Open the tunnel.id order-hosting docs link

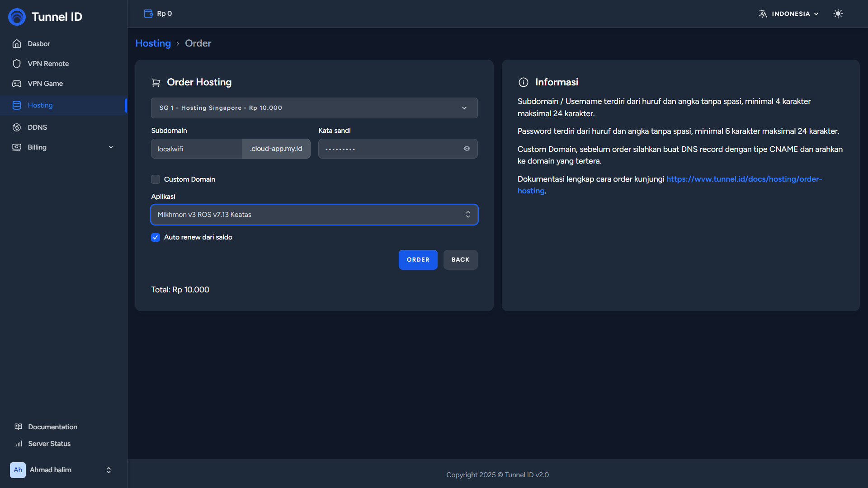tap(744, 179)
